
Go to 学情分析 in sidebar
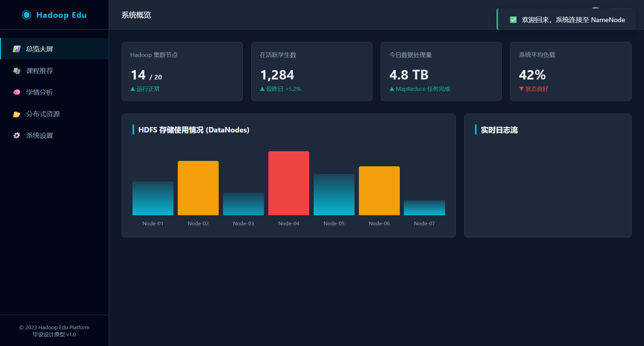coord(40,92)
